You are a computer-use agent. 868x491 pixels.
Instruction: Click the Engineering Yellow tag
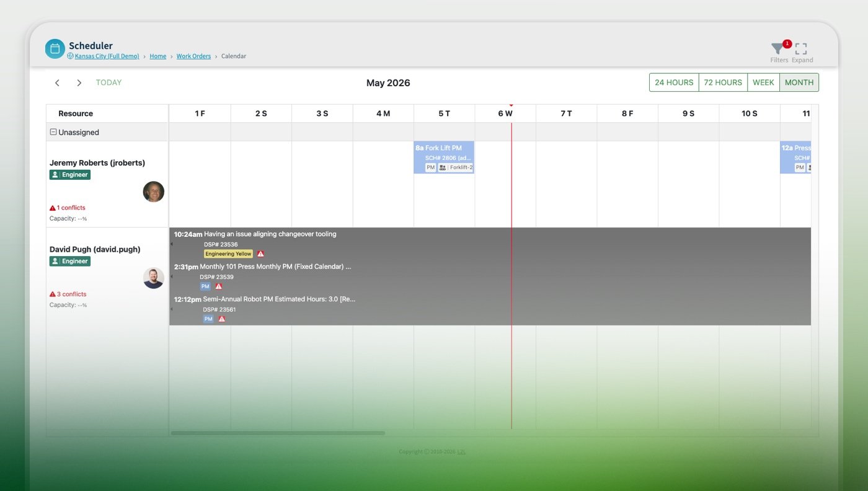point(228,254)
